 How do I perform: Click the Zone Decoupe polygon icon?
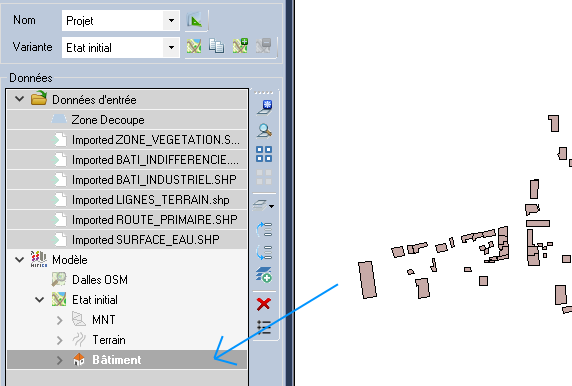pos(59,119)
